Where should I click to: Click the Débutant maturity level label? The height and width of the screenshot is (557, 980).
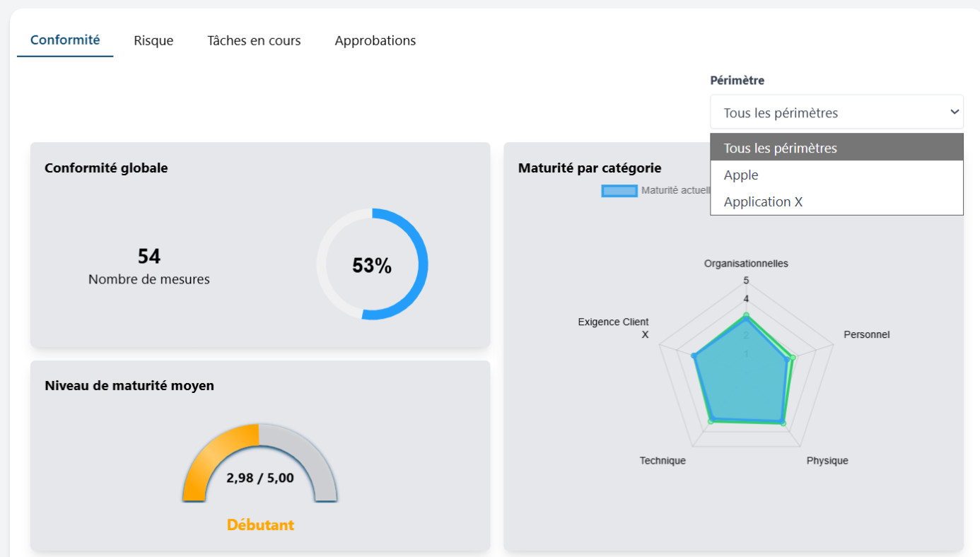260,525
